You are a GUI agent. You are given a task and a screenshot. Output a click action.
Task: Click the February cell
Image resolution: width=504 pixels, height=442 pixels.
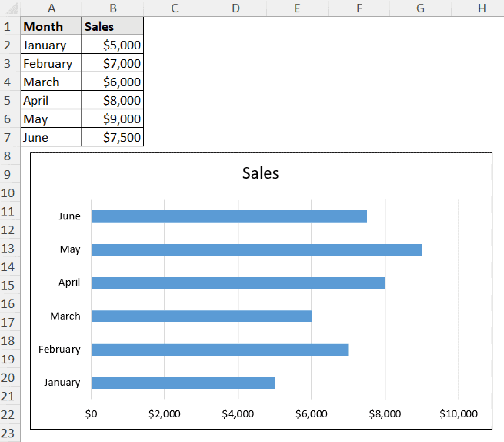(x=51, y=63)
